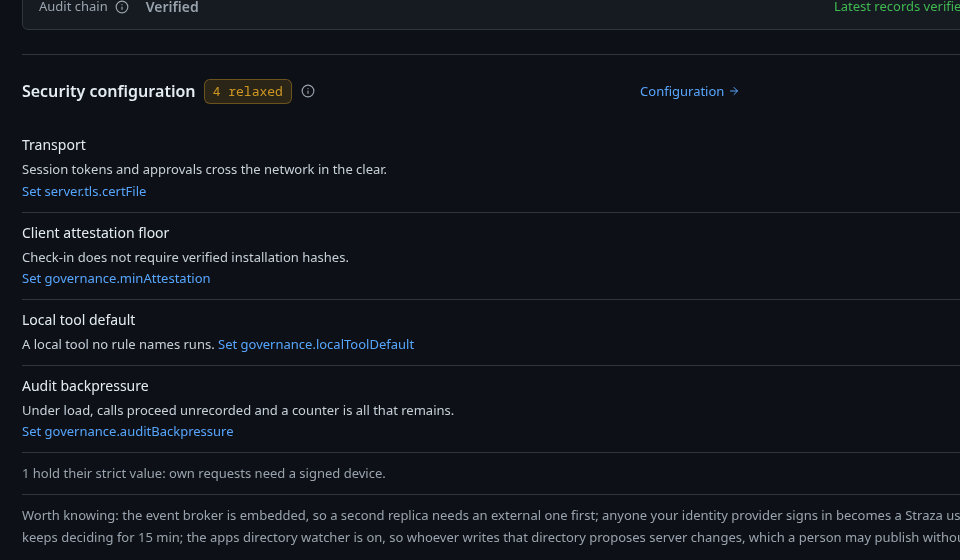Click the Audit chain label
960x560 pixels.
[x=73, y=7]
